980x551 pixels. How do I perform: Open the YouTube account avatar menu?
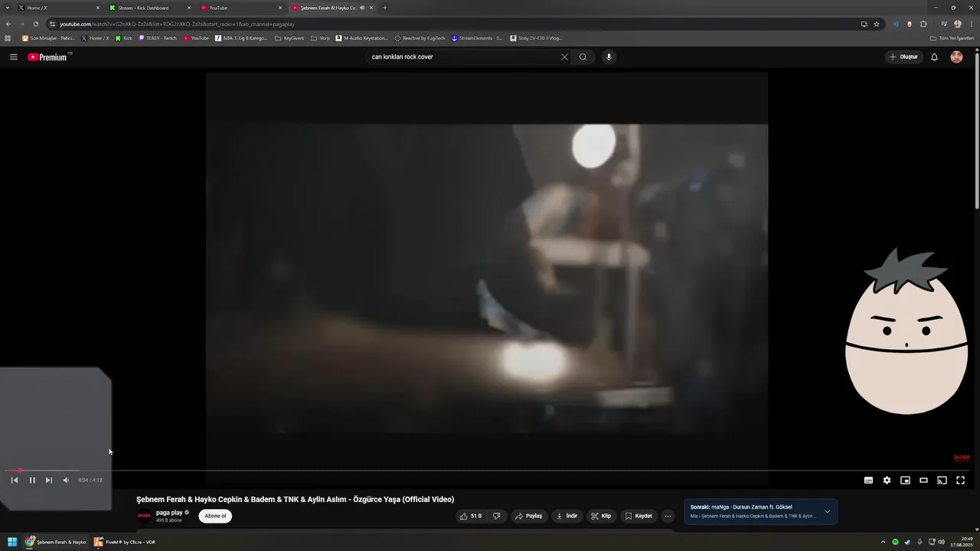click(x=956, y=57)
